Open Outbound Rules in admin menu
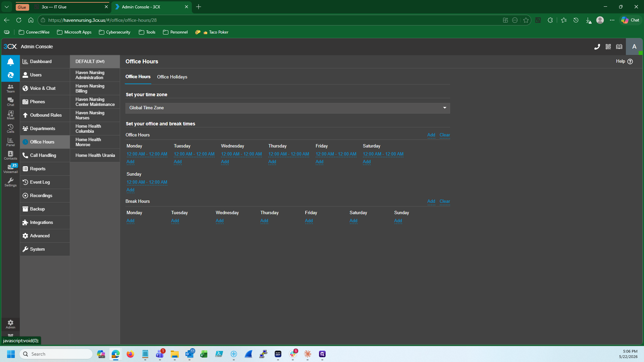Viewport: 644px width, 362px height. point(45,115)
